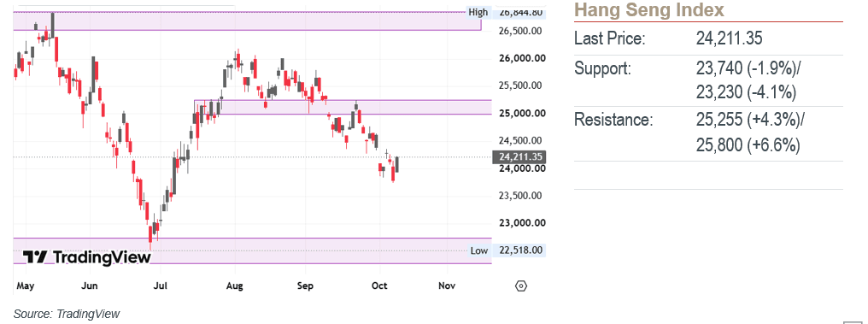
Task: Select the Last Price row label
Action: [609, 38]
